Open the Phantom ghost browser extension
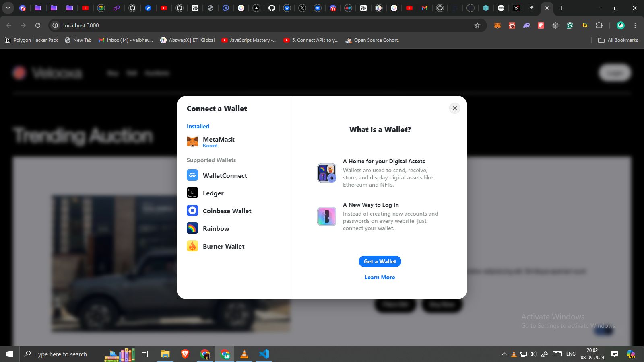Screen dimensions: 644x362 click(x=526, y=25)
